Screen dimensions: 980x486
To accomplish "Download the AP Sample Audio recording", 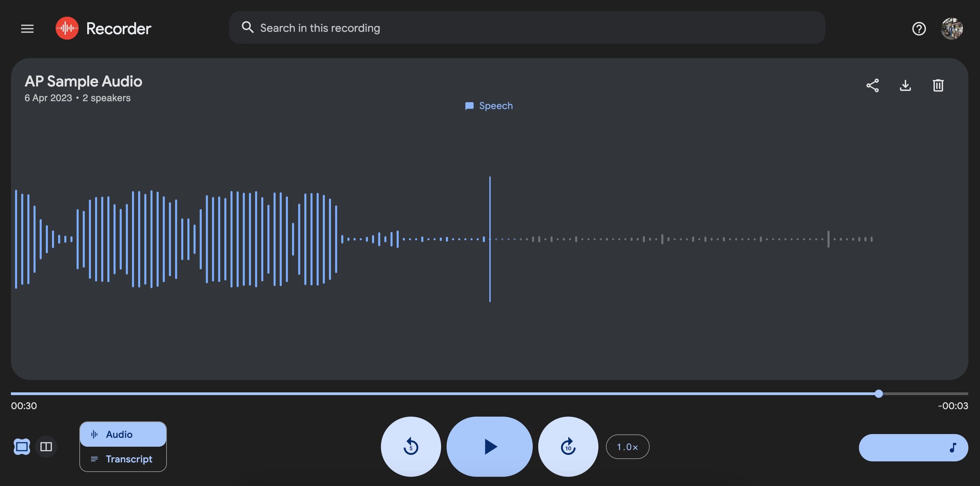I will click(905, 85).
